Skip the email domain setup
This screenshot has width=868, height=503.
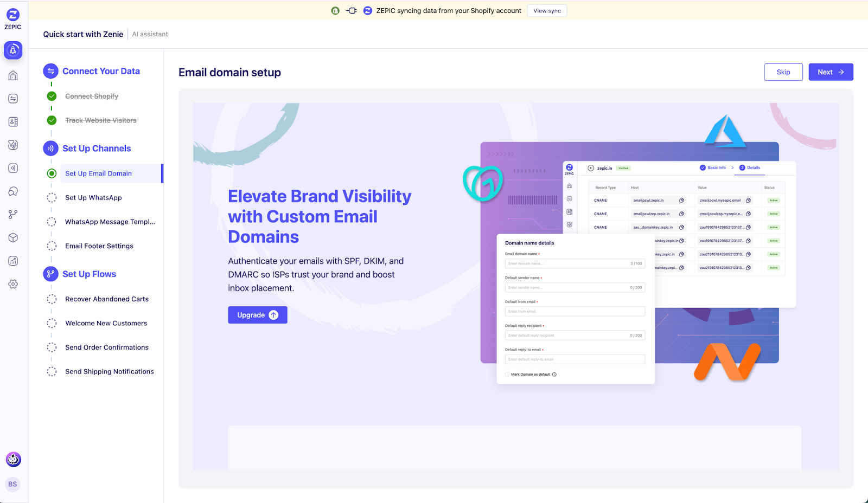coord(783,72)
